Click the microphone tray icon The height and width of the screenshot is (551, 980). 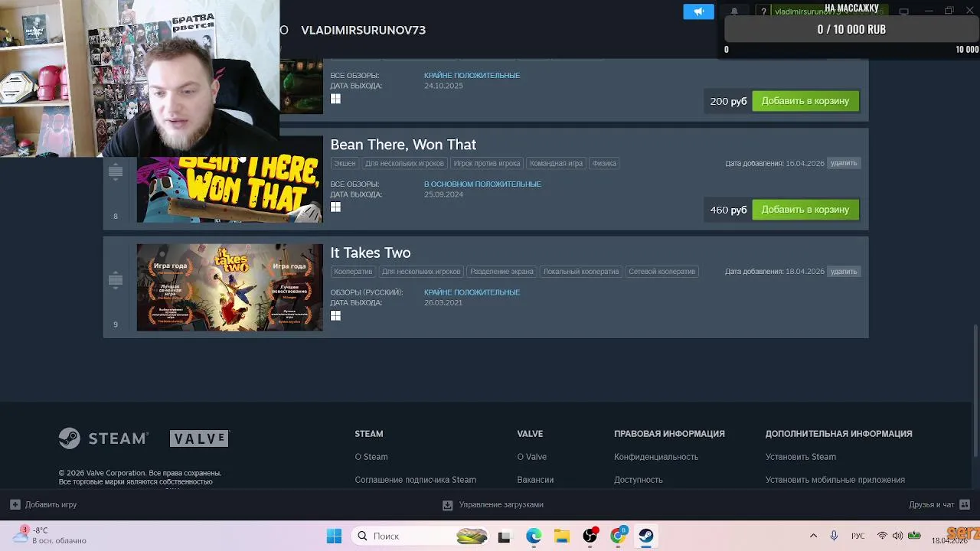coord(834,536)
